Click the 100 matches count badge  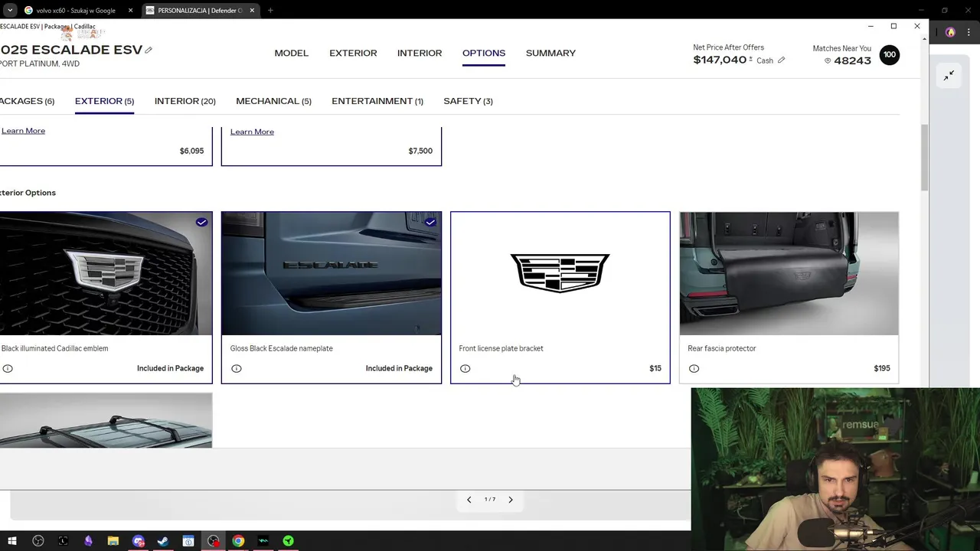[890, 55]
